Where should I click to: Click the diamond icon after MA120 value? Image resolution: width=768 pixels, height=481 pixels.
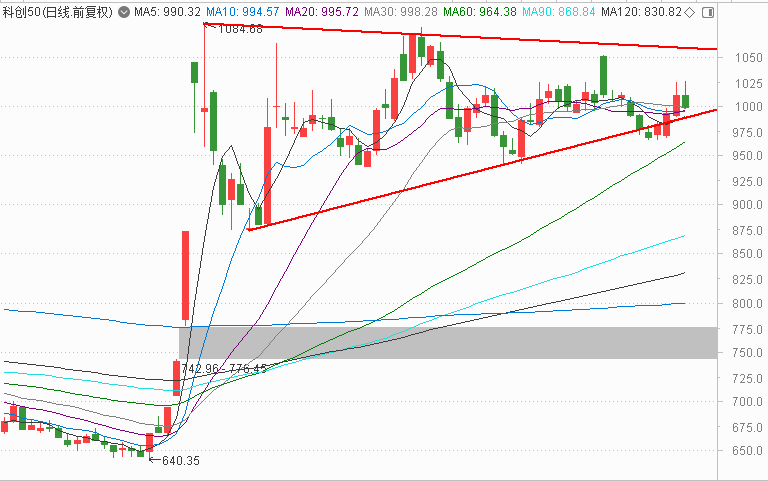pyautogui.click(x=689, y=12)
